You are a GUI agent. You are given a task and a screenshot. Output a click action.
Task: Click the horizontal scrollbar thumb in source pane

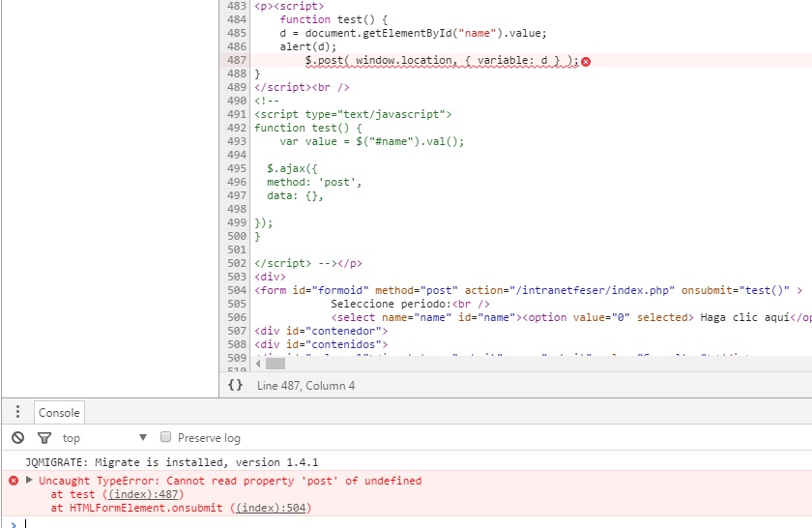[275, 364]
